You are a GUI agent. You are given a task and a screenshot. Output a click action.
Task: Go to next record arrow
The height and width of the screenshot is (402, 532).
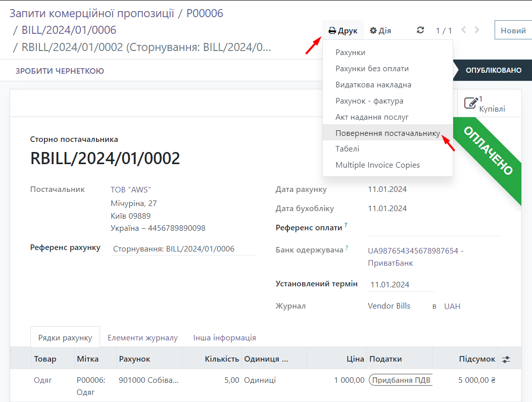[477, 30]
